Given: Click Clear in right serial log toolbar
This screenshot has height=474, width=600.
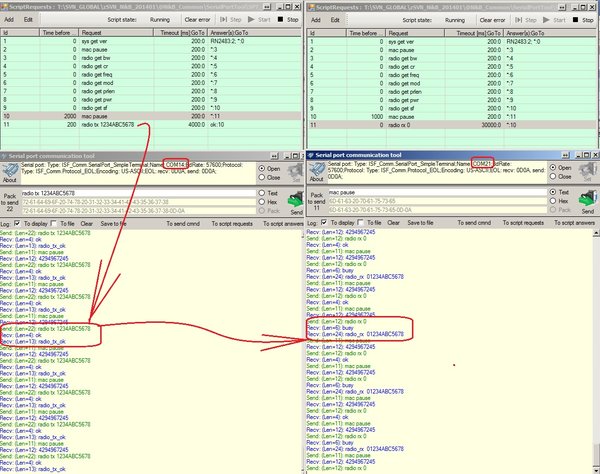Looking at the screenshot, I should tap(393, 222).
